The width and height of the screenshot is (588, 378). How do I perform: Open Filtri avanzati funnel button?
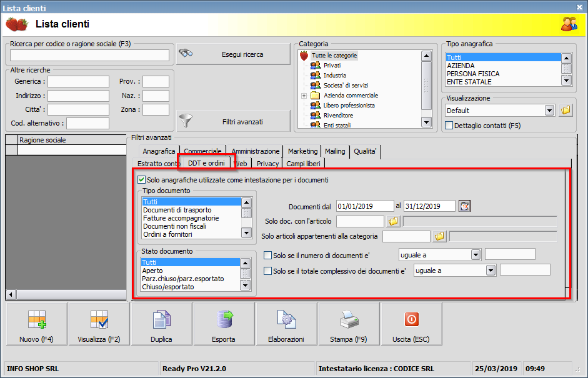(x=233, y=121)
